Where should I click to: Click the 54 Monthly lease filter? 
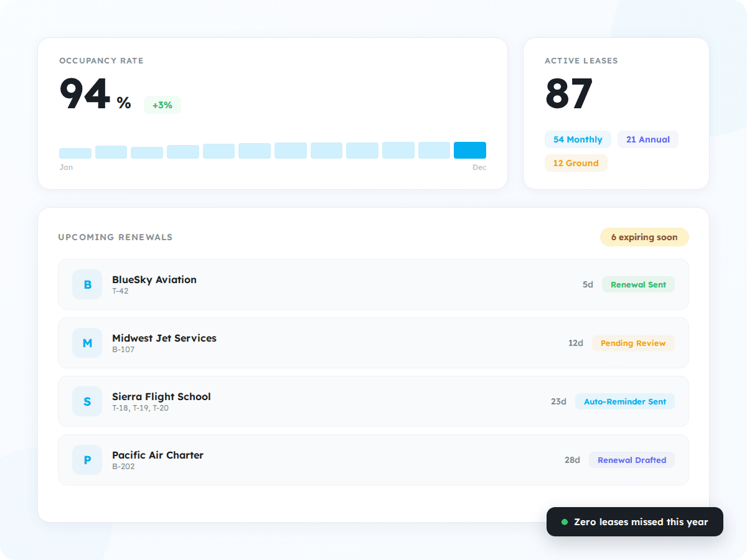click(578, 139)
